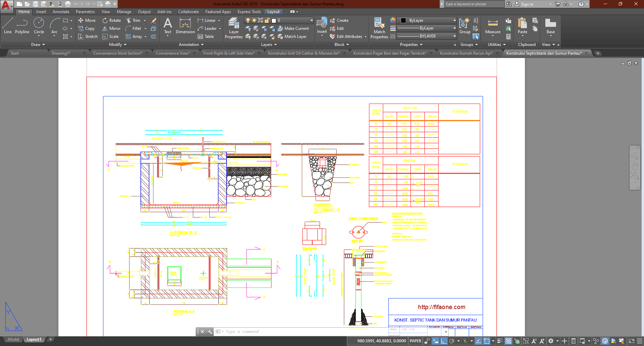
Task: Toggle object snap tracking in status bar
Action: pyautogui.click(x=478, y=341)
